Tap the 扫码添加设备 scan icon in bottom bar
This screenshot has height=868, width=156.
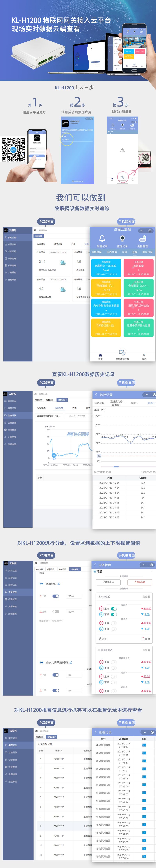[122, 352]
